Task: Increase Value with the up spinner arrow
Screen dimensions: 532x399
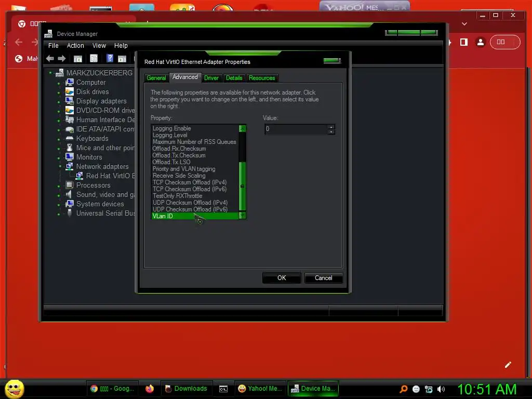Action: 331,127
